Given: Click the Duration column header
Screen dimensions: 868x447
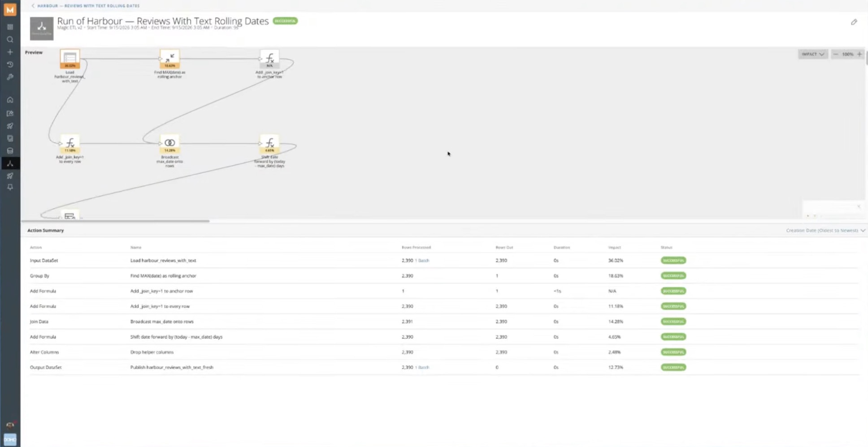Looking at the screenshot, I should (561, 247).
